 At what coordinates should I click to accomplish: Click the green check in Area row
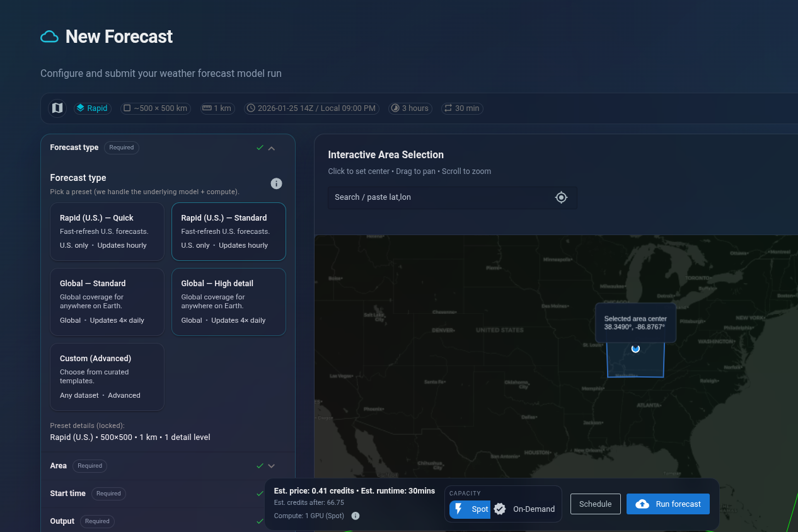[x=260, y=466]
